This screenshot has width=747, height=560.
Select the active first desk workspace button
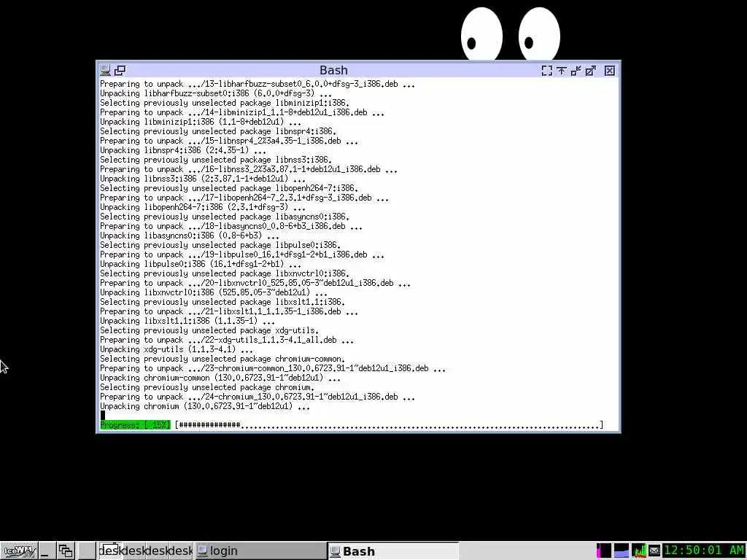[109, 551]
